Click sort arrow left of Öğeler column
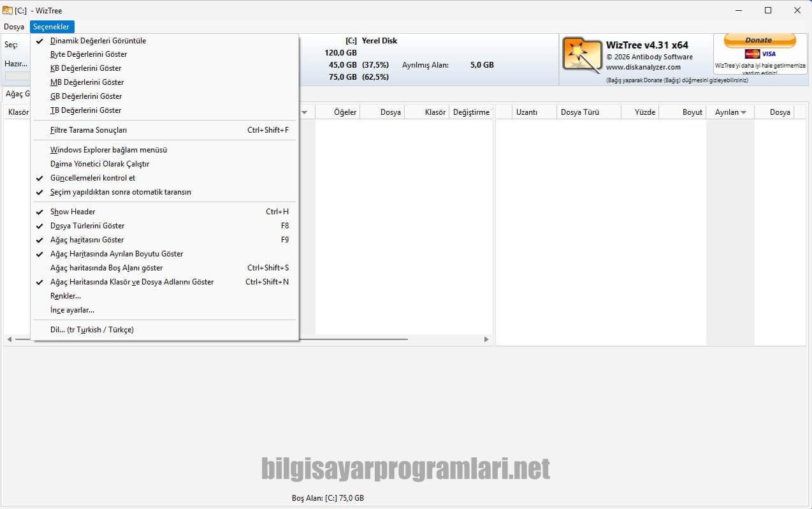Image resolution: width=812 pixels, height=509 pixels. (305, 112)
